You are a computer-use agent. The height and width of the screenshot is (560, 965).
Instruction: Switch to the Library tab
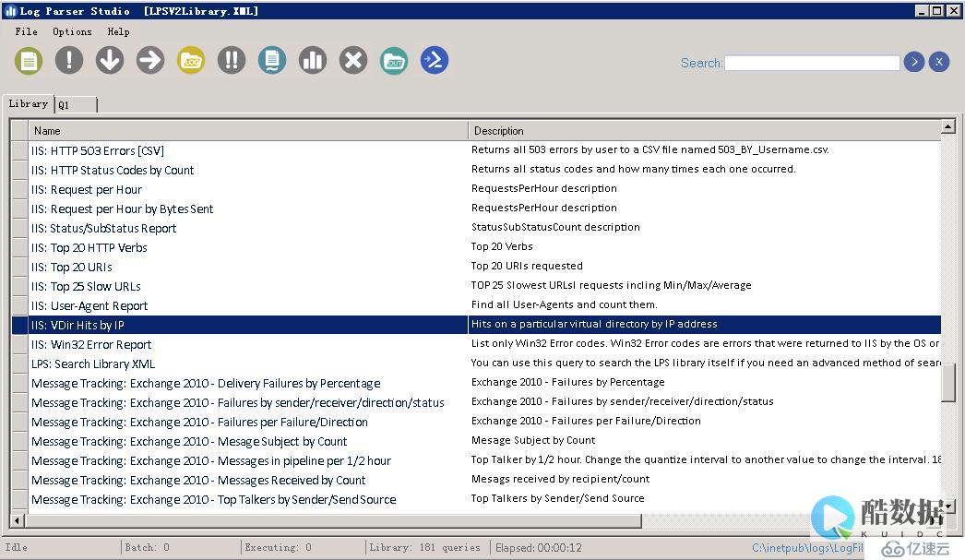(x=29, y=103)
